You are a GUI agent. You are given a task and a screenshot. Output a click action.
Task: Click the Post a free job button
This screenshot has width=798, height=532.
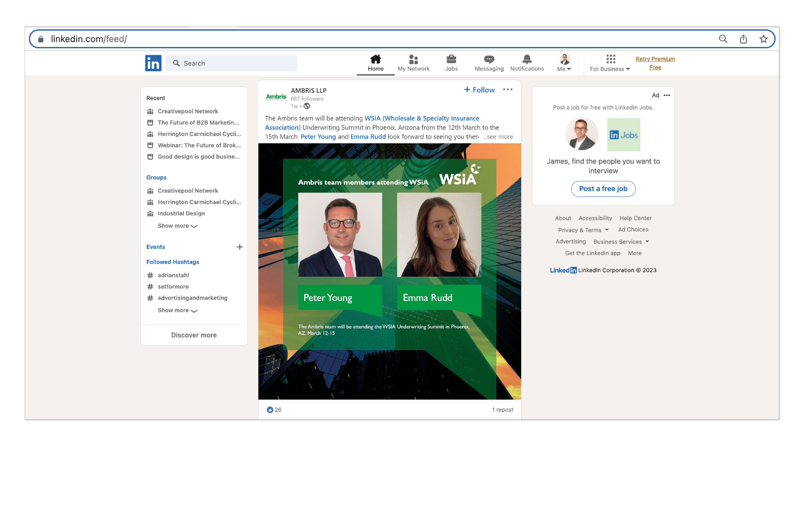(603, 189)
